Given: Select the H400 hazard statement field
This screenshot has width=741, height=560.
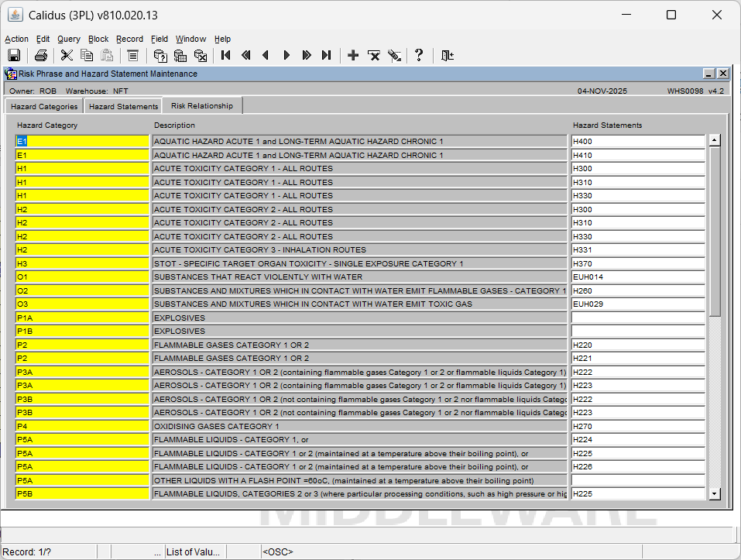Looking at the screenshot, I should (637, 142).
